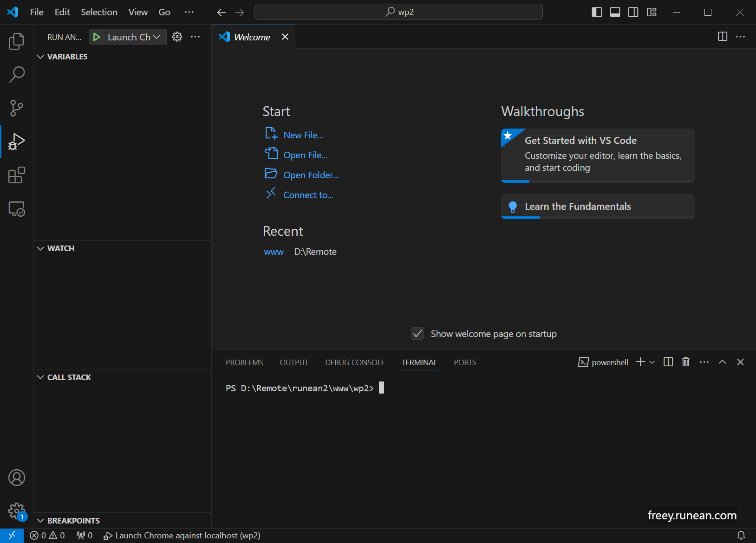Open the Customize Layout icon
This screenshot has width=756, height=543.
point(652,12)
